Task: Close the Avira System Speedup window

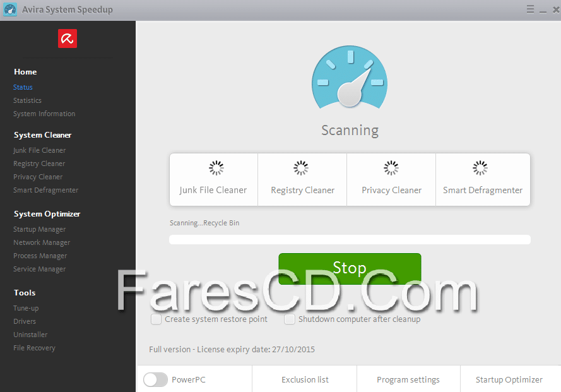Action: [556, 9]
